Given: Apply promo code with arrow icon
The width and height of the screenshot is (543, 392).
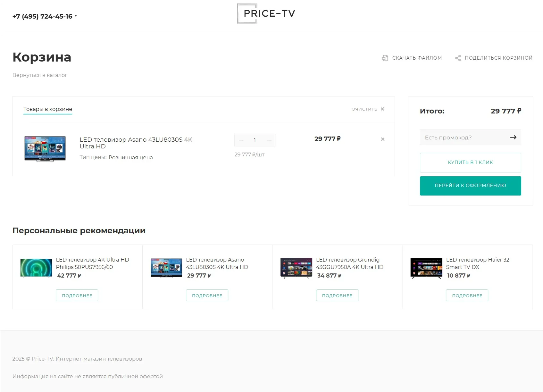Looking at the screenshot, I should (513, 138).
